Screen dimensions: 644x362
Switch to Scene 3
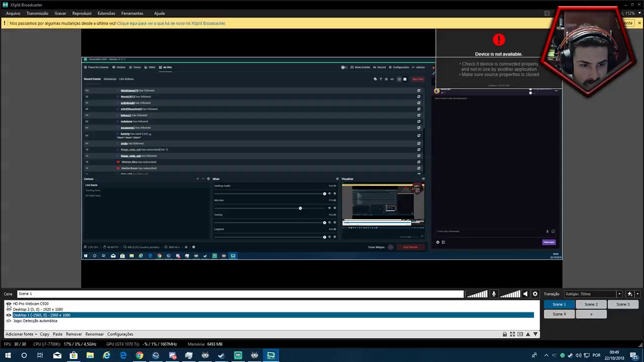tap(623, 304)
